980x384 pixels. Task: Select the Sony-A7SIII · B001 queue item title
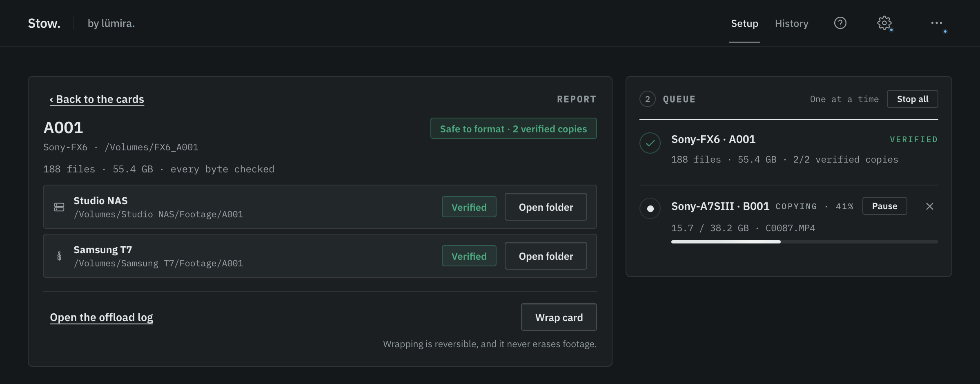[x=720, y=206]
